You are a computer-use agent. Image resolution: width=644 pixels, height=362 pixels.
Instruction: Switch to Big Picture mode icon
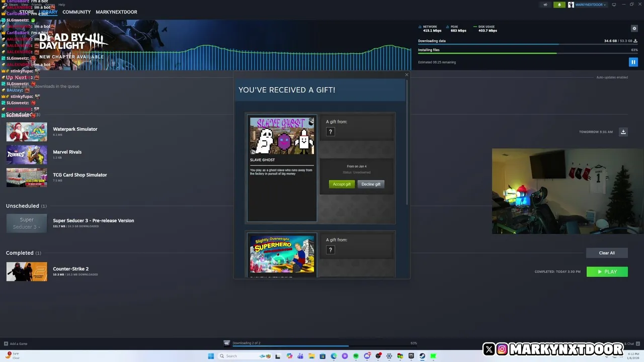pyautogui.click(x=614, y=5)
